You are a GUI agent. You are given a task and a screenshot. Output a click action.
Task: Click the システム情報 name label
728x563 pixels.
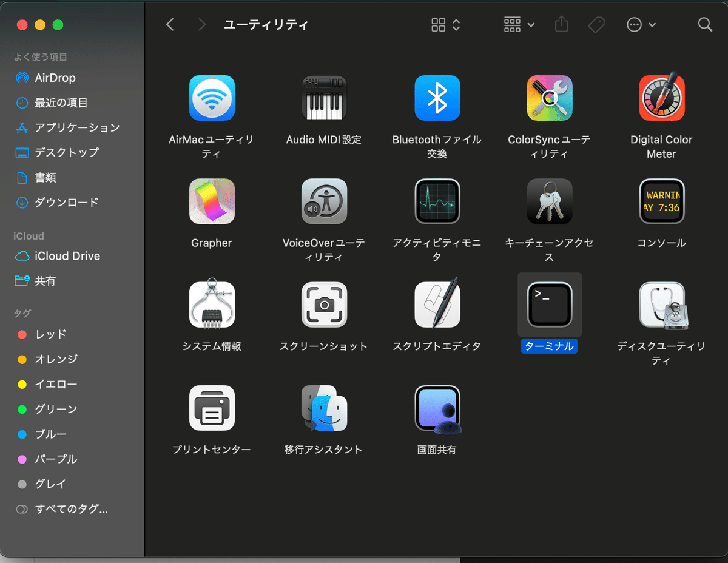pos(212,346)
